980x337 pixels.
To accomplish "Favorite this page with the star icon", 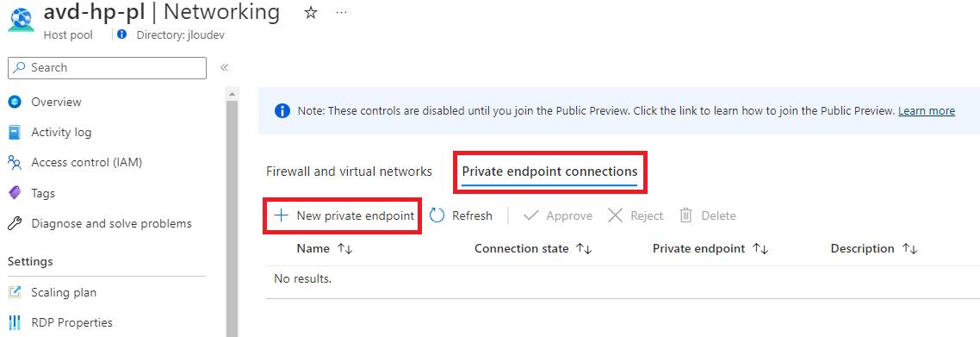I will tap(311, 13).
